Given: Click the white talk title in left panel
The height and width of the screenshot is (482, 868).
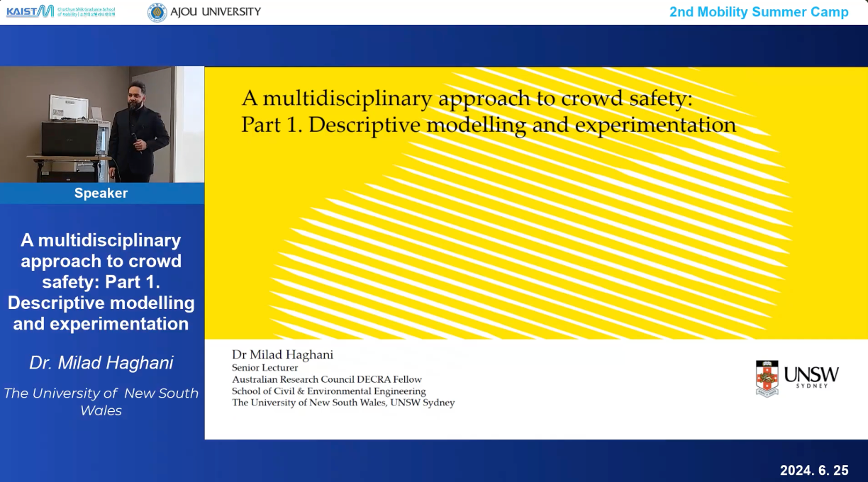Looking at the screenshot, I should [x=101, y=281].
